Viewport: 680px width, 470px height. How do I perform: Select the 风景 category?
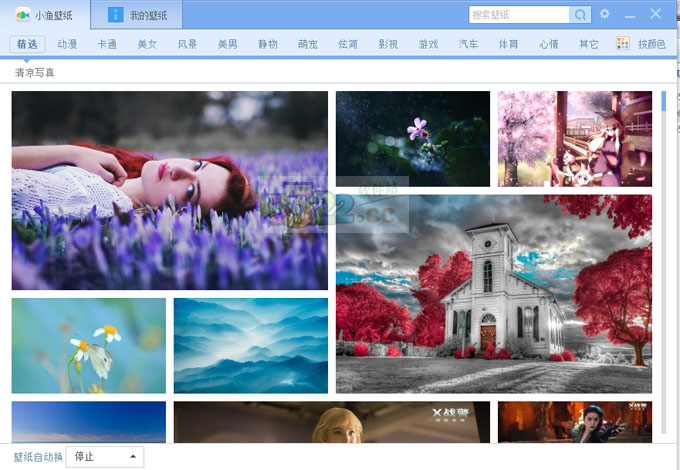pos(187,44)
